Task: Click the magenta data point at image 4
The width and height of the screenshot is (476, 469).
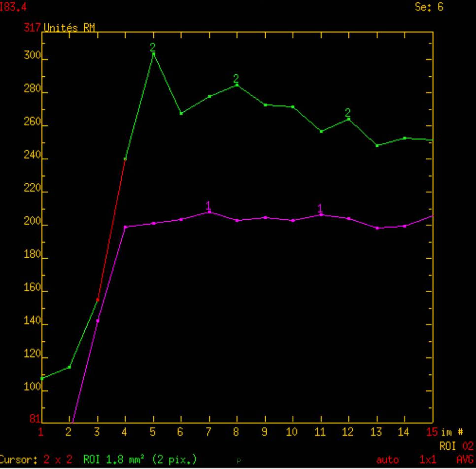Action: coord(125,227)
